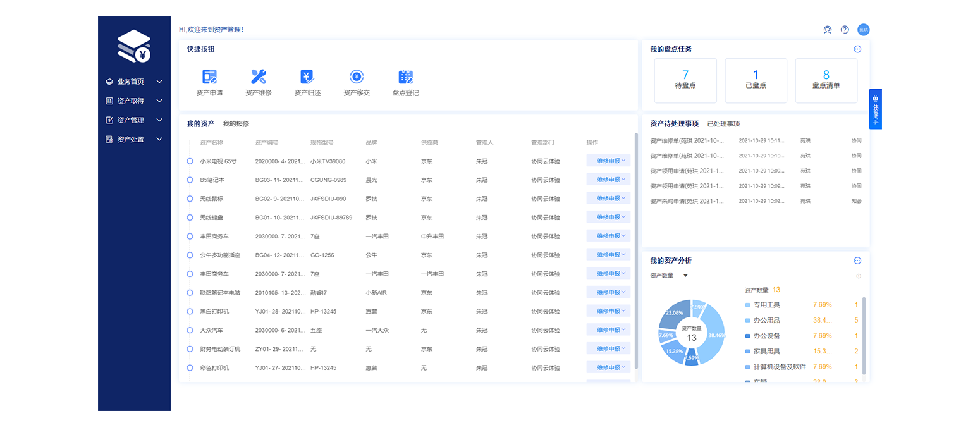Image resolution: width=980 pixels, height=430 pixels.
Task: Open the 待盘点 count card
Action: [x=685, y=80]
